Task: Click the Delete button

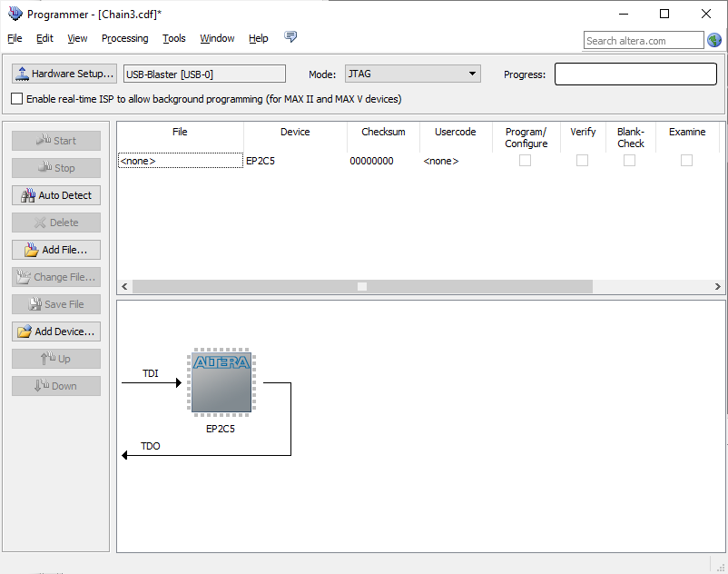Action: tap(56, 223)
